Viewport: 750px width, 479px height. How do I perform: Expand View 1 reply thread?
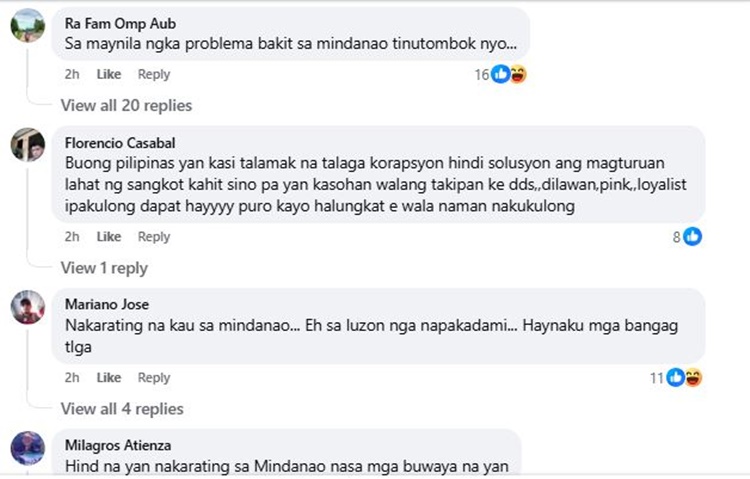(104, 268)
